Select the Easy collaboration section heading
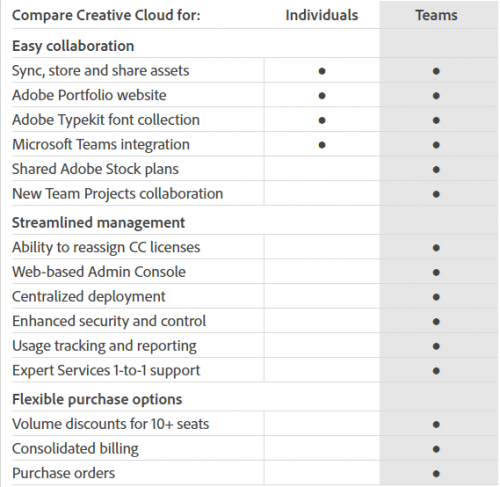The width and height of the screenshot is (500, 487). (x=73, y=46)
